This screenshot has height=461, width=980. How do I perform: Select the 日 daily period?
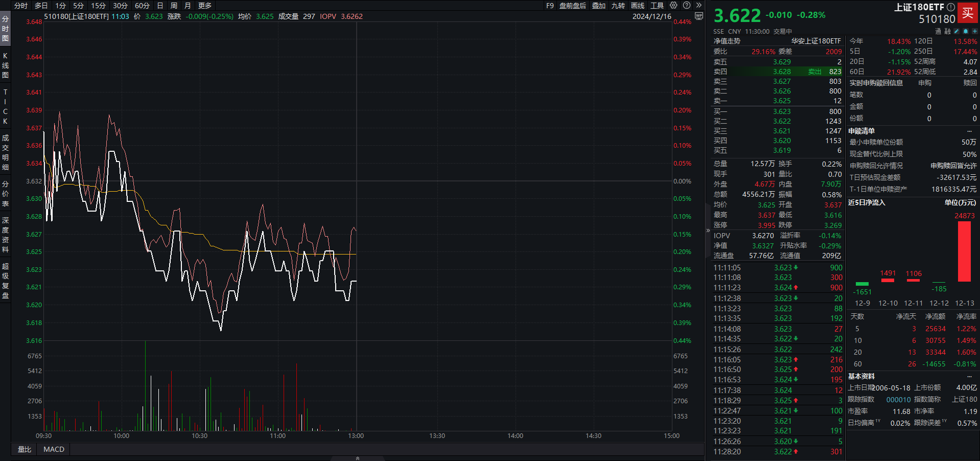tap(160, 6)
